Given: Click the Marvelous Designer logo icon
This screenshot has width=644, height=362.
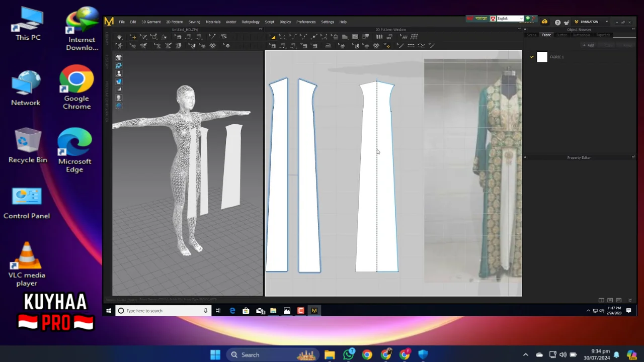Looking at the screenshot, I should point(109,22).
